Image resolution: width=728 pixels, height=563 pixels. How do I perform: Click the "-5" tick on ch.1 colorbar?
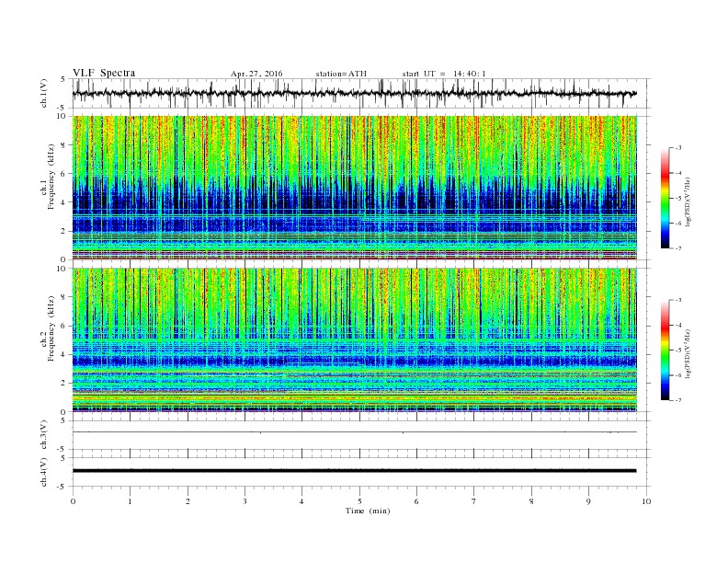point(678,199)
